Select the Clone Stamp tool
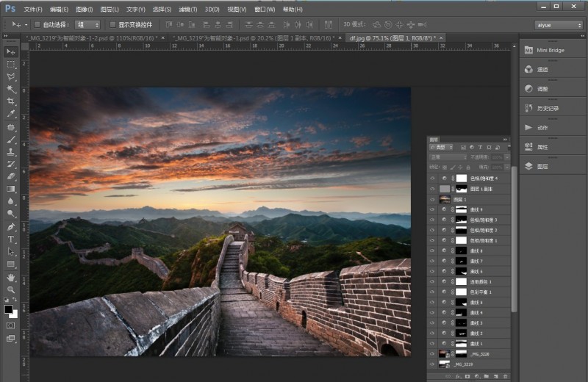 click(x=11, y=151)
